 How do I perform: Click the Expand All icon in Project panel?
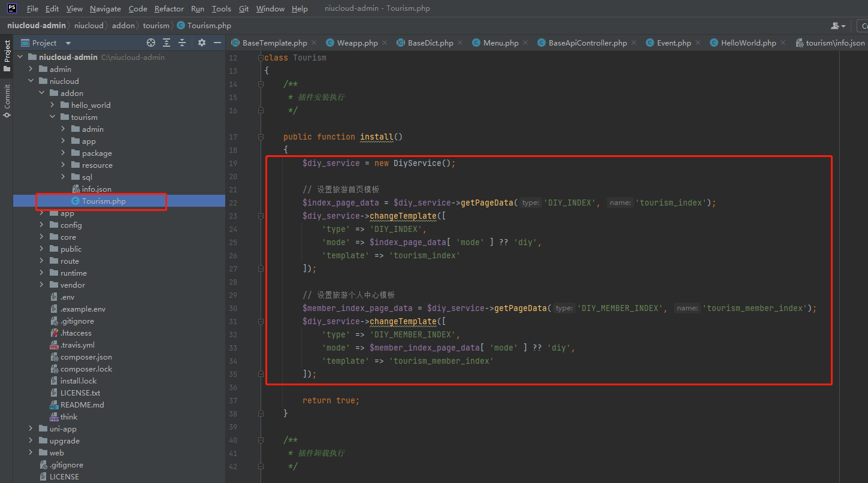click(x=167, y=43)
